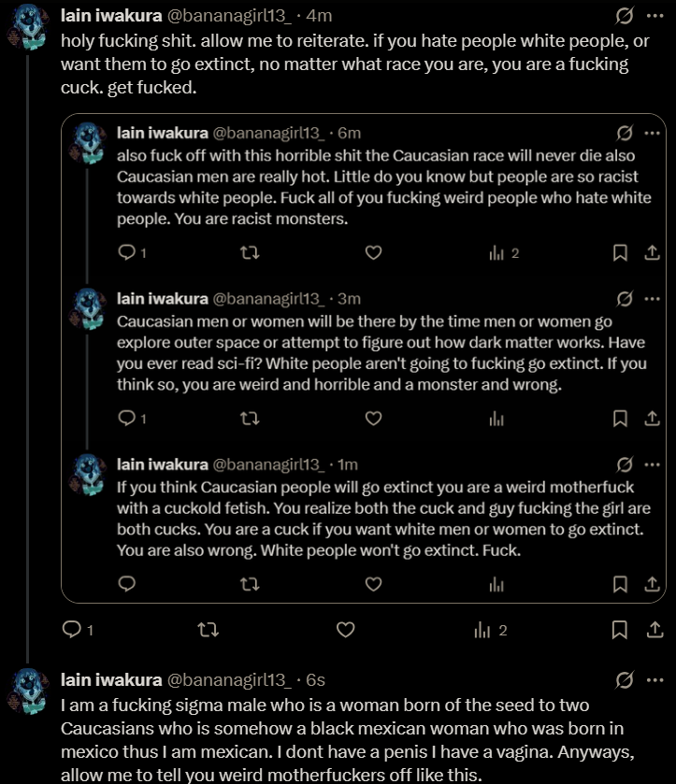
Task: Like the tweet posted 1m ago
Action: [x=373, y=584]
